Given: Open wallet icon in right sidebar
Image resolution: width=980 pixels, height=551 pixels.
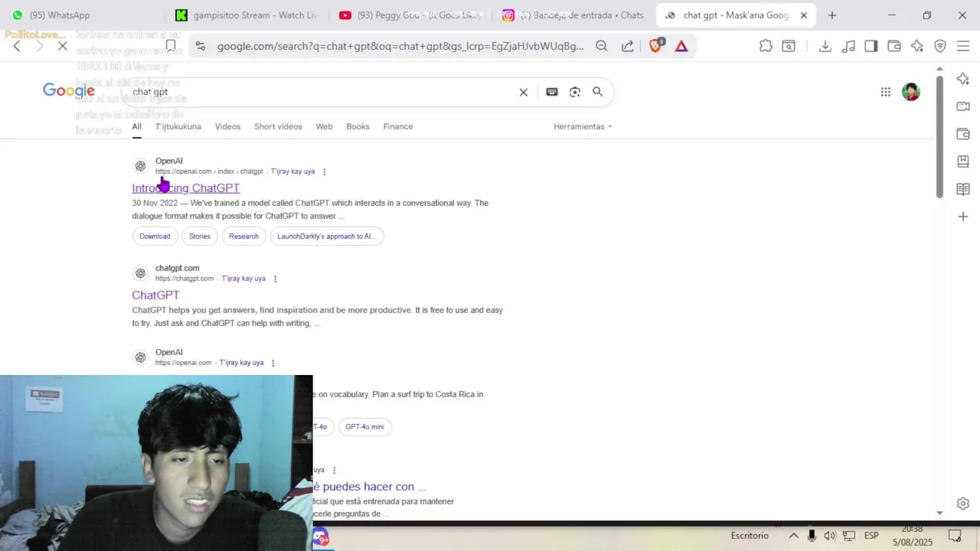Looking at the screenshot, I should [963, 134].
